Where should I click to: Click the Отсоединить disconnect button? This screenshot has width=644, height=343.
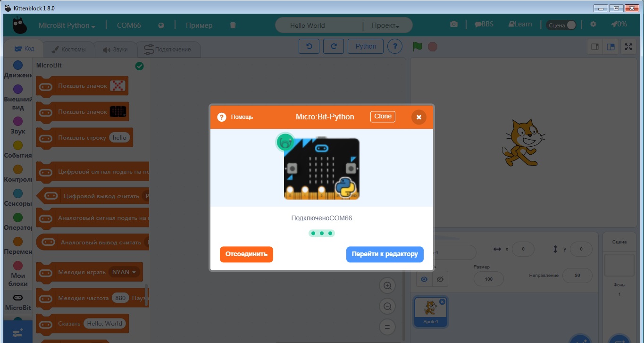246,254
